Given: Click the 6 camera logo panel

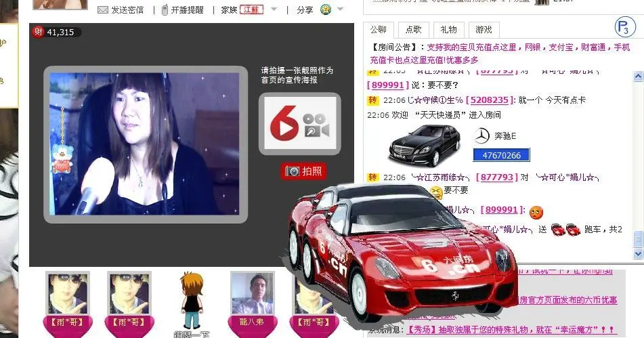Looking at the screenshot, I should tap(300, 123).
